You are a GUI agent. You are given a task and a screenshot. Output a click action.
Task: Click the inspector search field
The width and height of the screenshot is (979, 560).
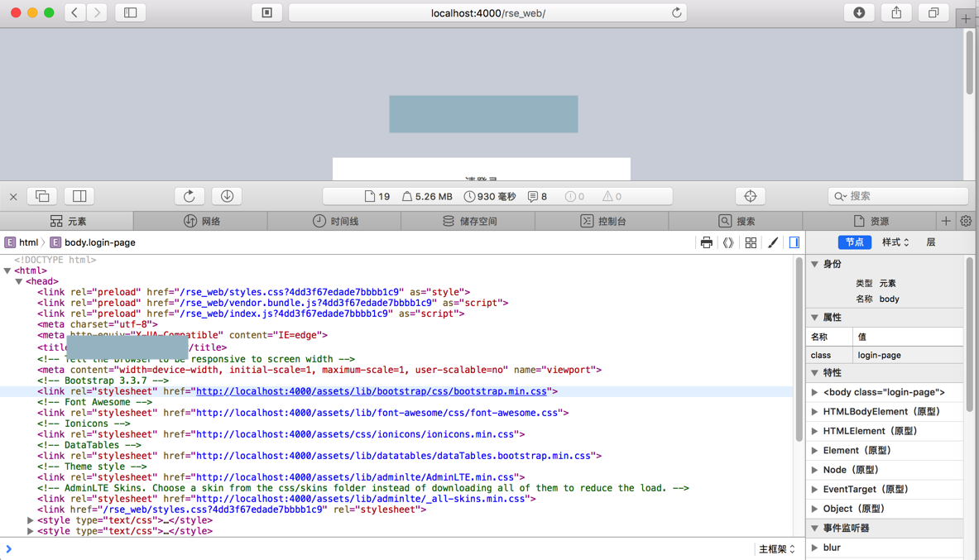[x=898, y=196]
